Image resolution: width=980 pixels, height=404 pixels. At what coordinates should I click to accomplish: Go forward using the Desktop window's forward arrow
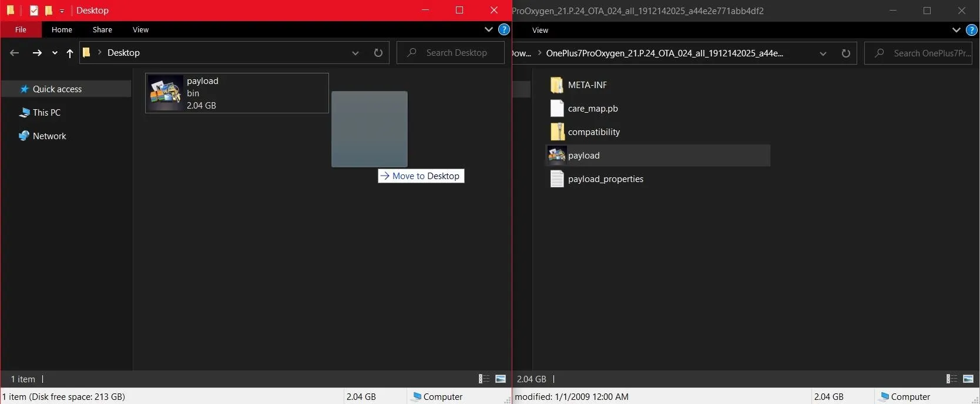[37, 53]
